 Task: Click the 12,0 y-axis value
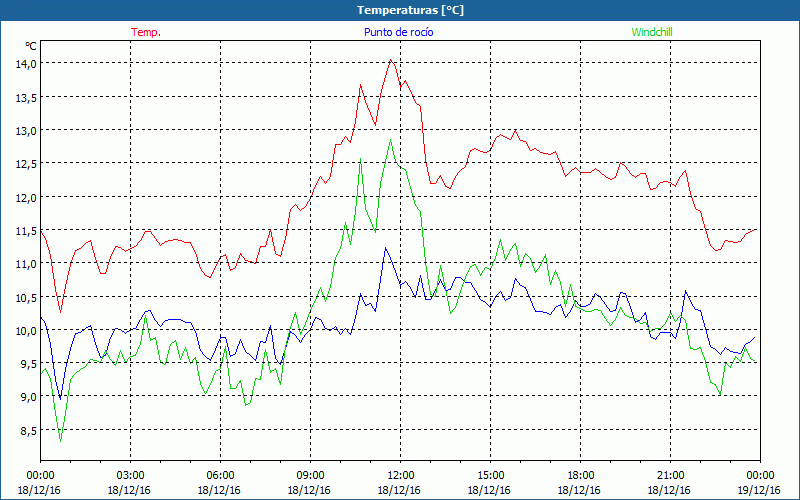27,197
